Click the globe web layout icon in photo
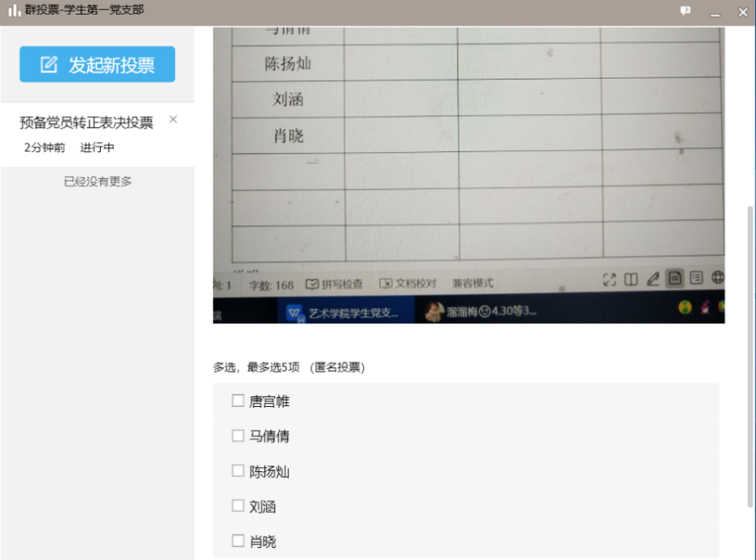The height and width of the screenshot is (560, 756). tap(718, 278)
